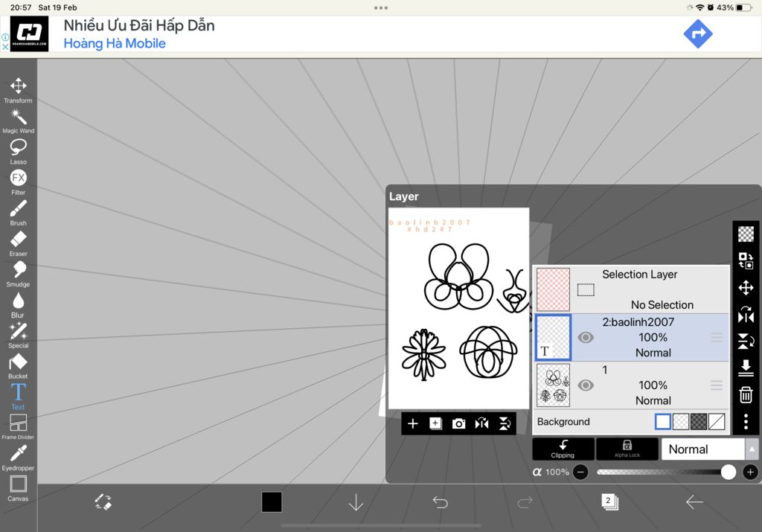Select the Smudge tool
762x532 pixels.
tap(18, 274)
